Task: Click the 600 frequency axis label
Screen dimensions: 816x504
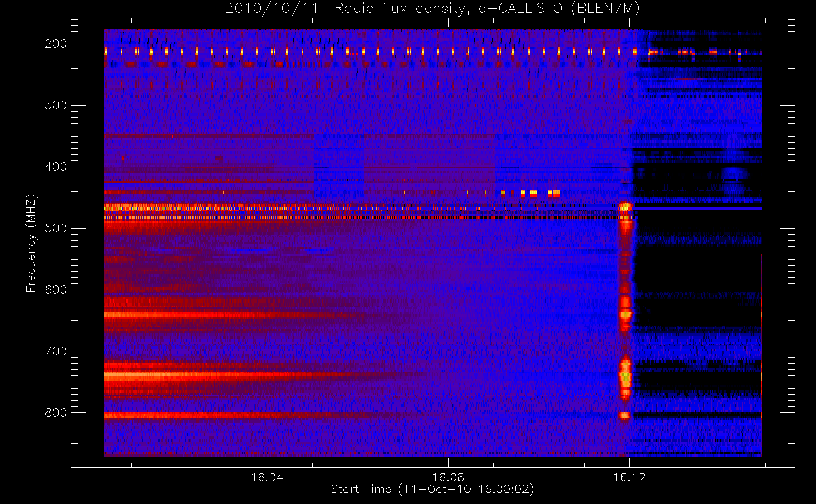Action: (55, 290)
